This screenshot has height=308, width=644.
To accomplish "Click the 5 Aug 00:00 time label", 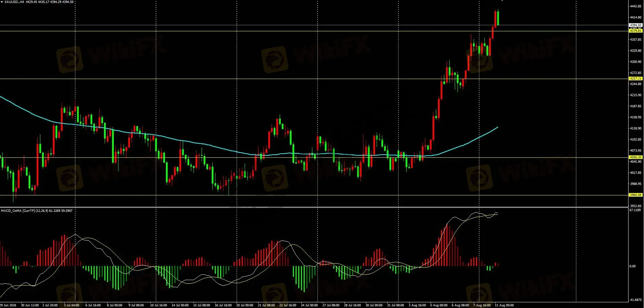I will pos(439,305).
